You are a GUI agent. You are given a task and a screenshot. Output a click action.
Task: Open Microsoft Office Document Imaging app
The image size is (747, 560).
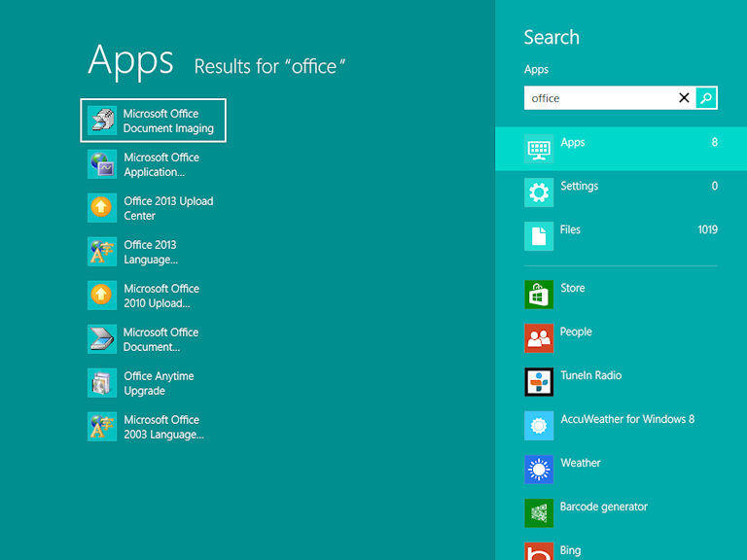[154, 121]
